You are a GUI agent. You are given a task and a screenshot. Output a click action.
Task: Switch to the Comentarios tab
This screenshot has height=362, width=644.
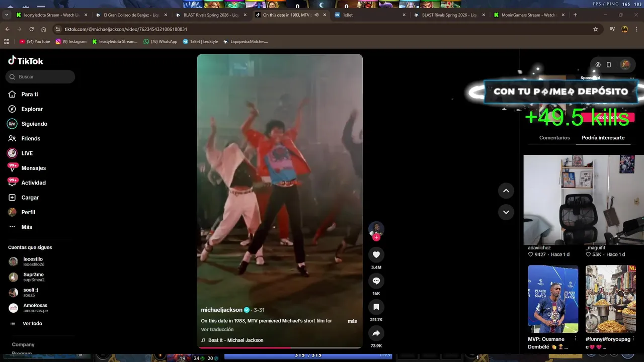pyautogui.click(x=554, y=138)
